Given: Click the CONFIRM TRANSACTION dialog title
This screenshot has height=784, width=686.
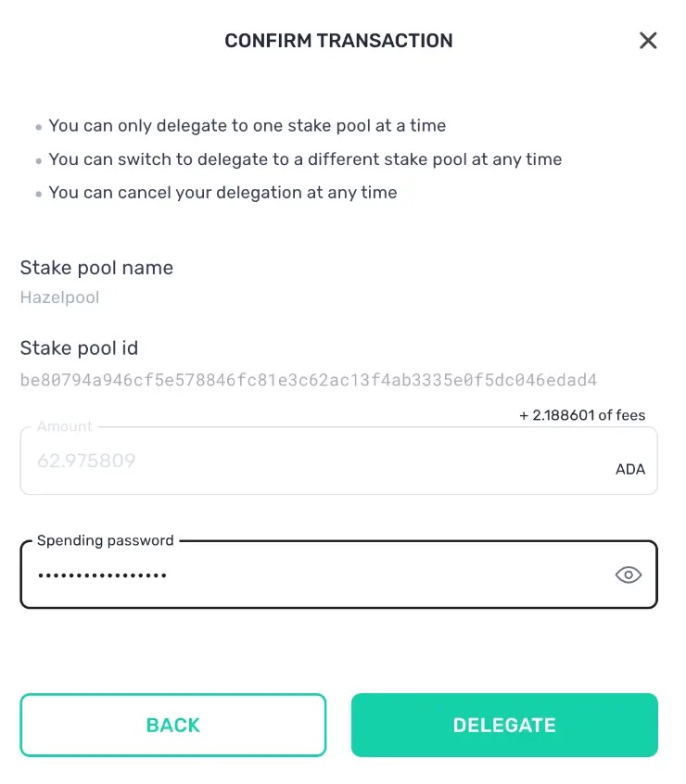Looking at the screenshot, I should [x=338, y=40].
